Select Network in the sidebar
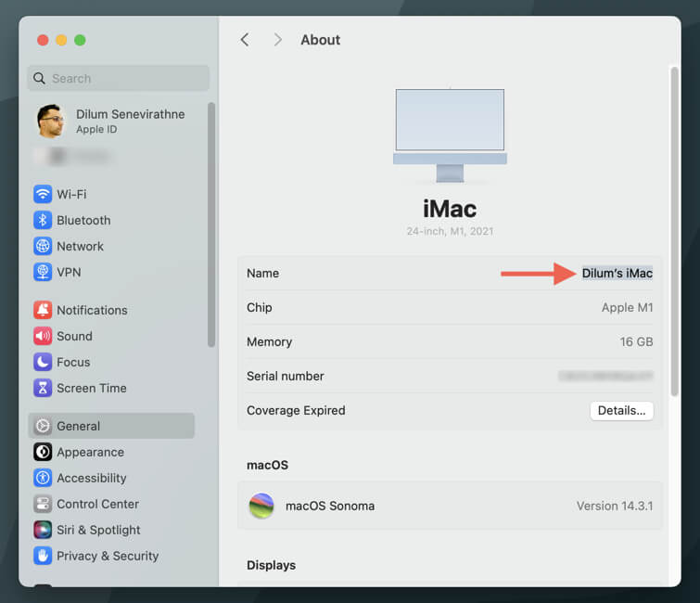This screenshot has width=700, height=603. [80, 246]
